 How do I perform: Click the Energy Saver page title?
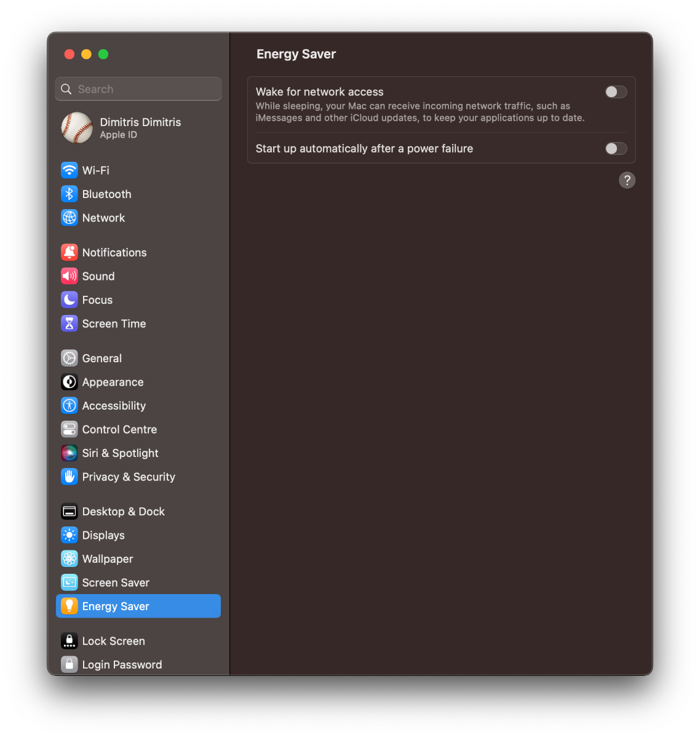click(x=296, y=54)
